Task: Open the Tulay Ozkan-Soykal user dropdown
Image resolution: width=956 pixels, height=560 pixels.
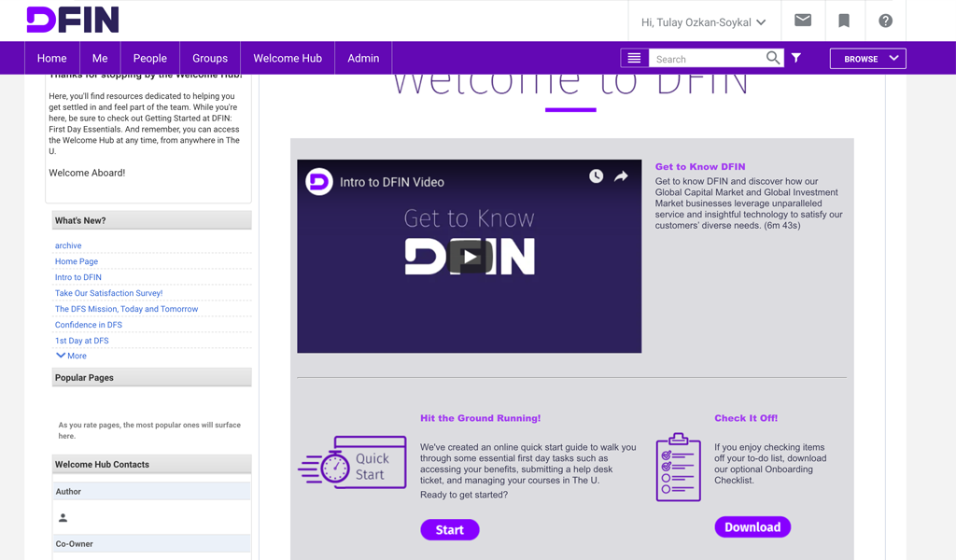Action: coord(703,22)
